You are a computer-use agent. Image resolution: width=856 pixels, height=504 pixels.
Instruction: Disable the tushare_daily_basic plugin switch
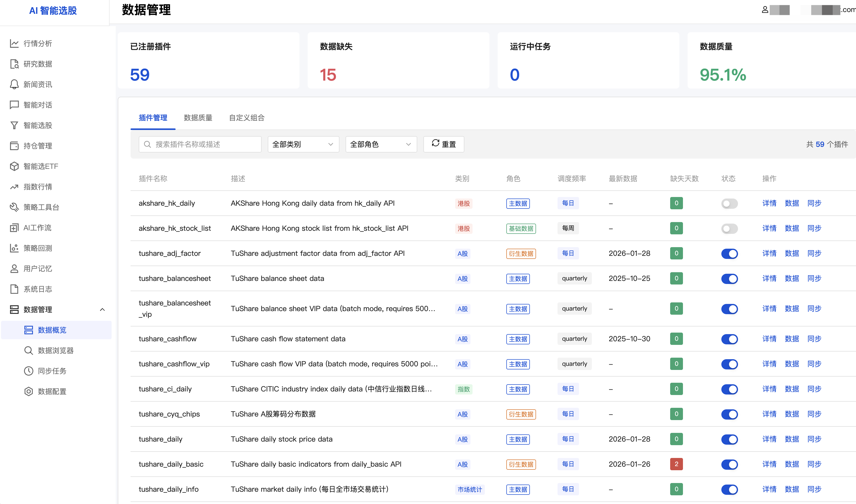click(729, 464)
